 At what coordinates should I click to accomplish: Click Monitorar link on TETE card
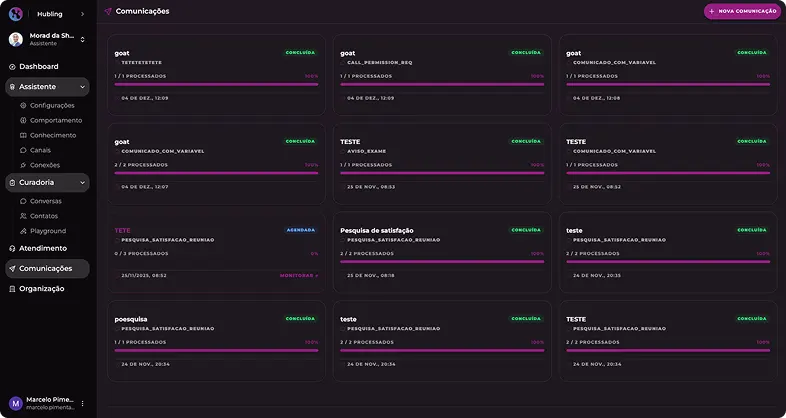tap(298, 275)
